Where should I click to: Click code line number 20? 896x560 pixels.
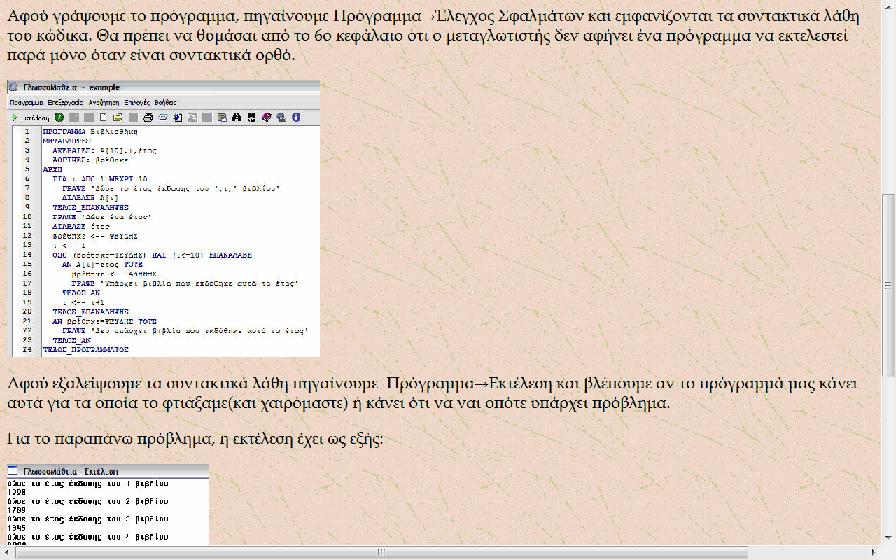click(x=27, y=311)
